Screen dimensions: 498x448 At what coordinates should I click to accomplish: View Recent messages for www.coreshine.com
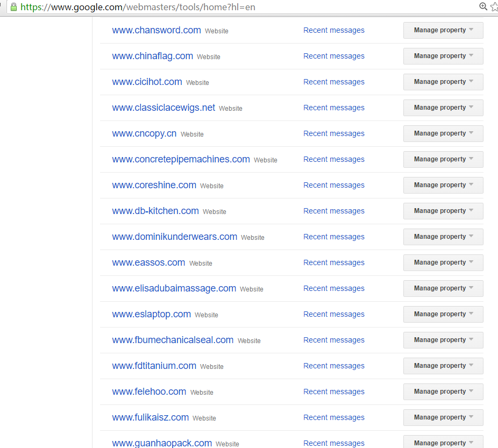[x=334, y=185]
